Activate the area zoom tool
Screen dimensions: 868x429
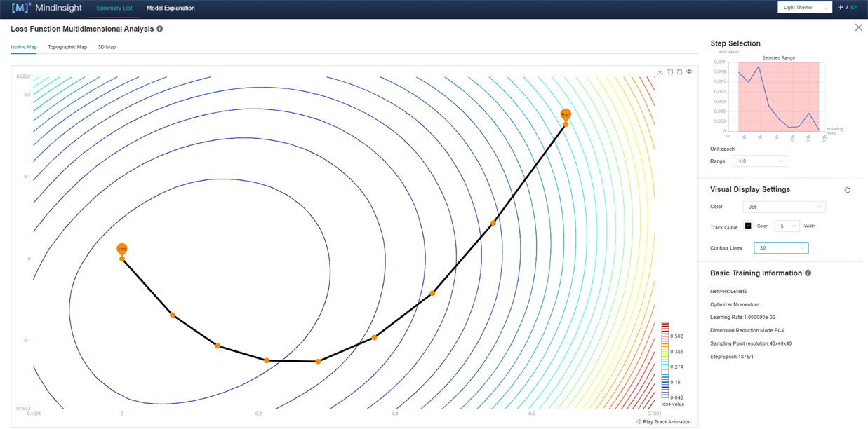click(670, 71)
